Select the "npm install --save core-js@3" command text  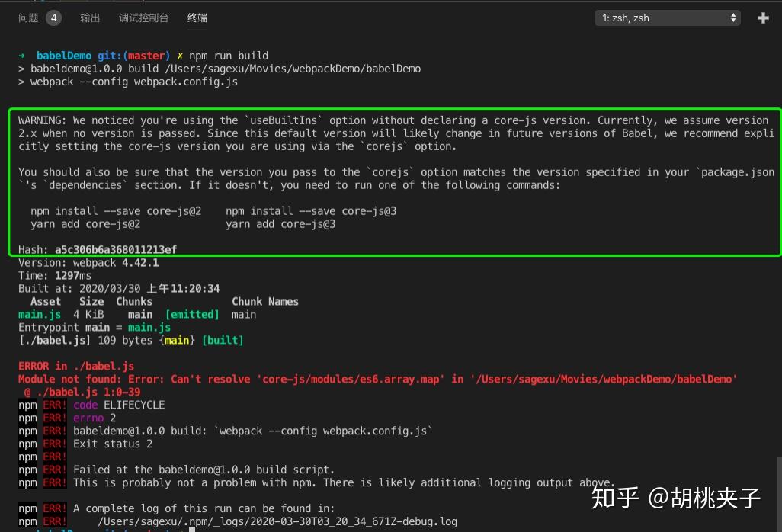(x=311, y=210)
